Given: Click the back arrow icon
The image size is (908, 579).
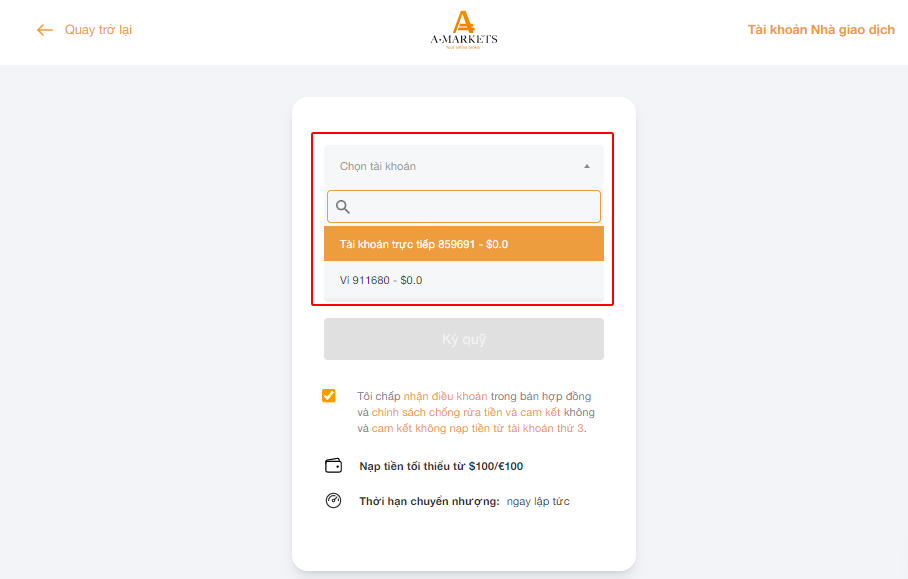Looking at the screenshot, I should 45,30.
